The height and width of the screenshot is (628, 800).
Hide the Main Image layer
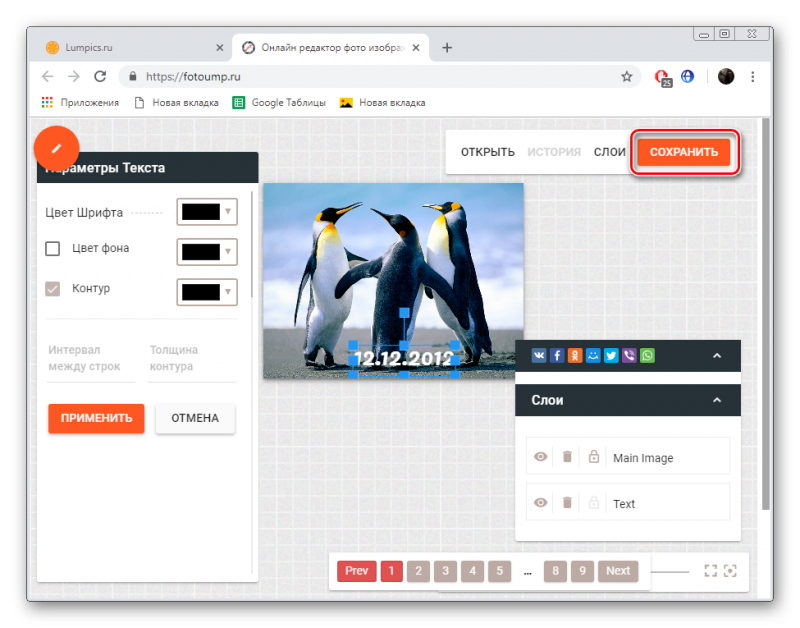(x=540, y=457)
